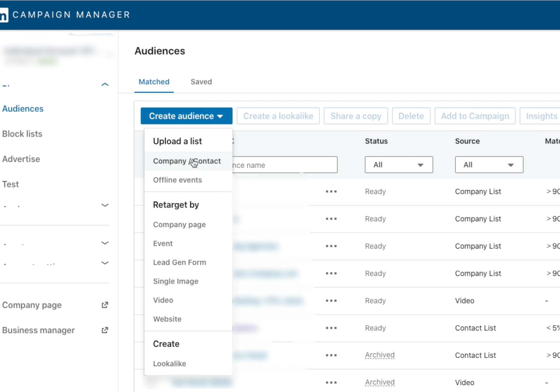Open Advertise in the sidebar
The width and height of the screenshot is (560, 392).
pos(21,159)
